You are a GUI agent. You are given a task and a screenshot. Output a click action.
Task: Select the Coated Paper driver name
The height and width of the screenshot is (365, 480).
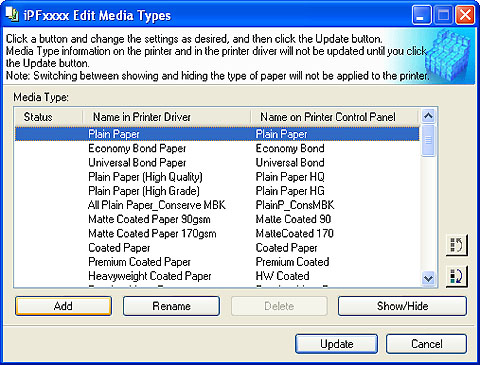(x=119, y=248)
